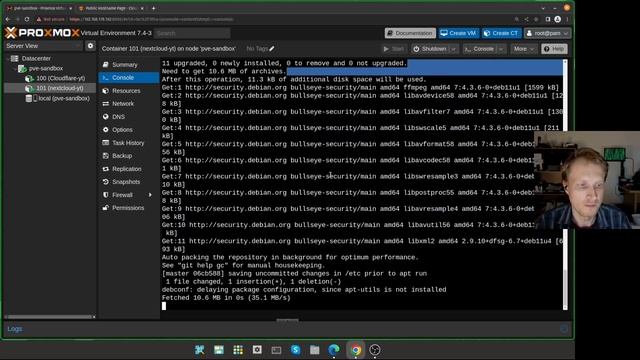View Task History
This screenshot has height=360, width=640.
click(x=128, y=143)
